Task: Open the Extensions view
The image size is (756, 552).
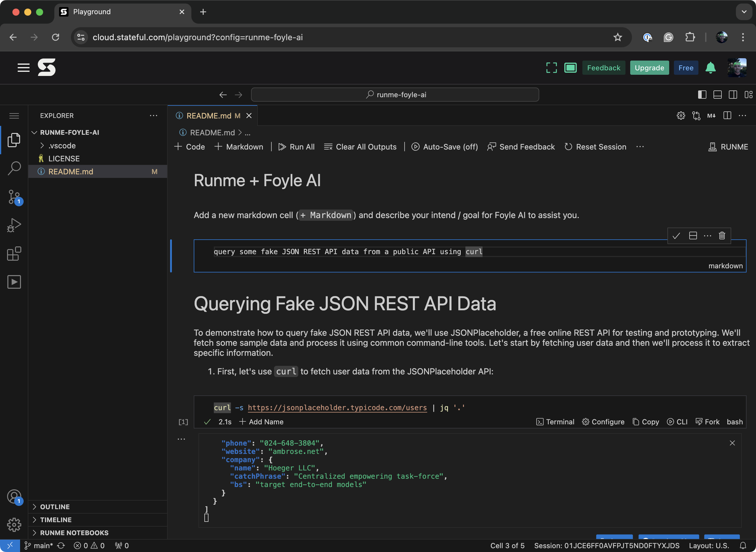Action: point(14,254)
